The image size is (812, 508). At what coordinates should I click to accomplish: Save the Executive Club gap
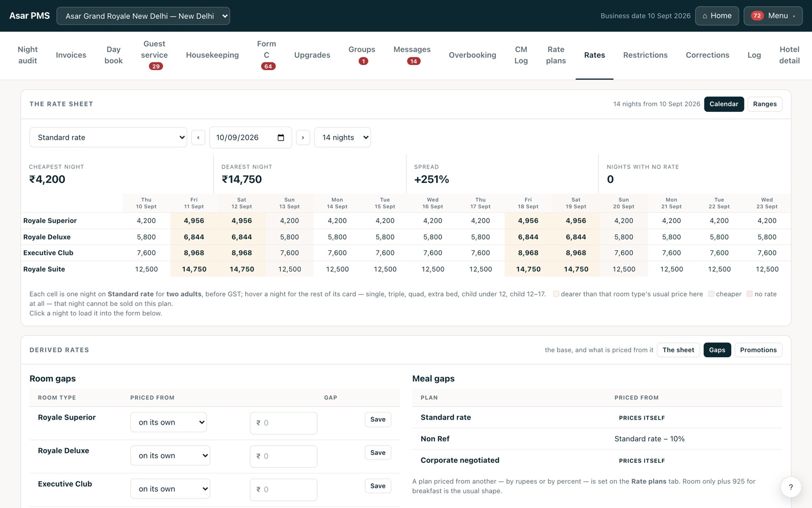378,486
